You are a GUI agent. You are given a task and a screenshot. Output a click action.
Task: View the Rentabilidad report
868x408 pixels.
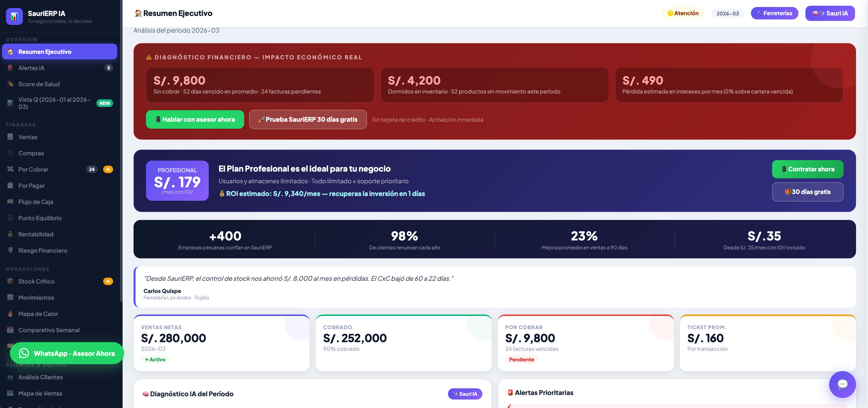[60, 234]
